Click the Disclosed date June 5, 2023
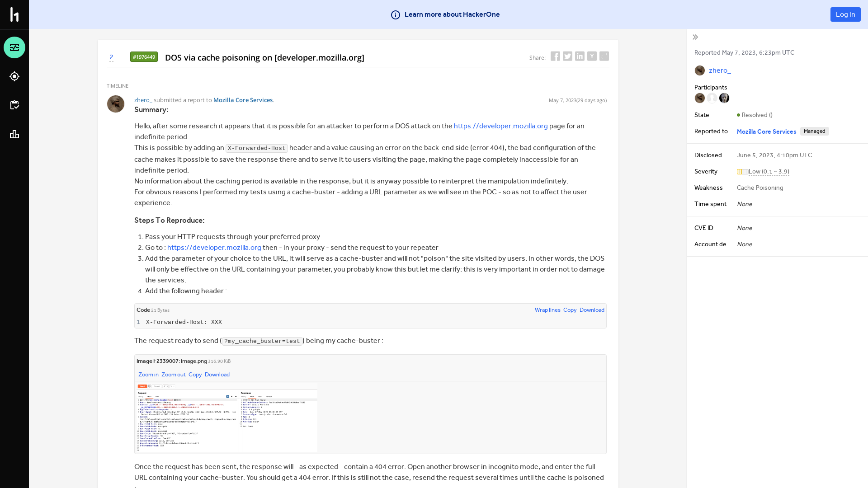Viewport: 868px width, 488px height. click(x=774, y=155)
